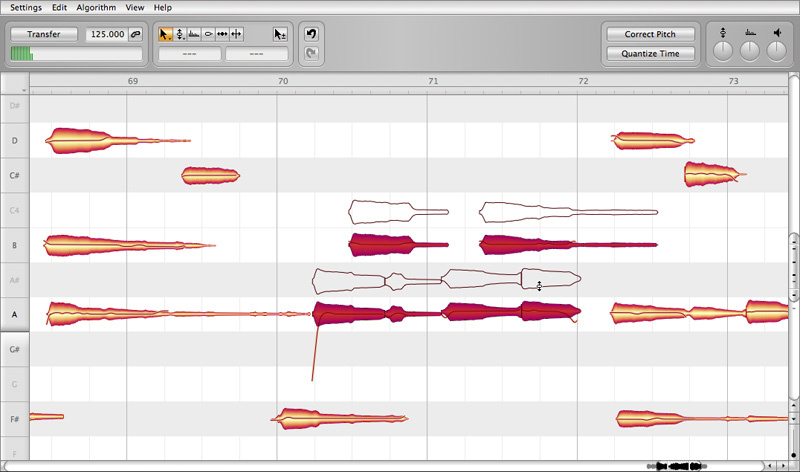Click bar 70 in the ruler
The height and width of the screenshot is (472, 800).
283,81
